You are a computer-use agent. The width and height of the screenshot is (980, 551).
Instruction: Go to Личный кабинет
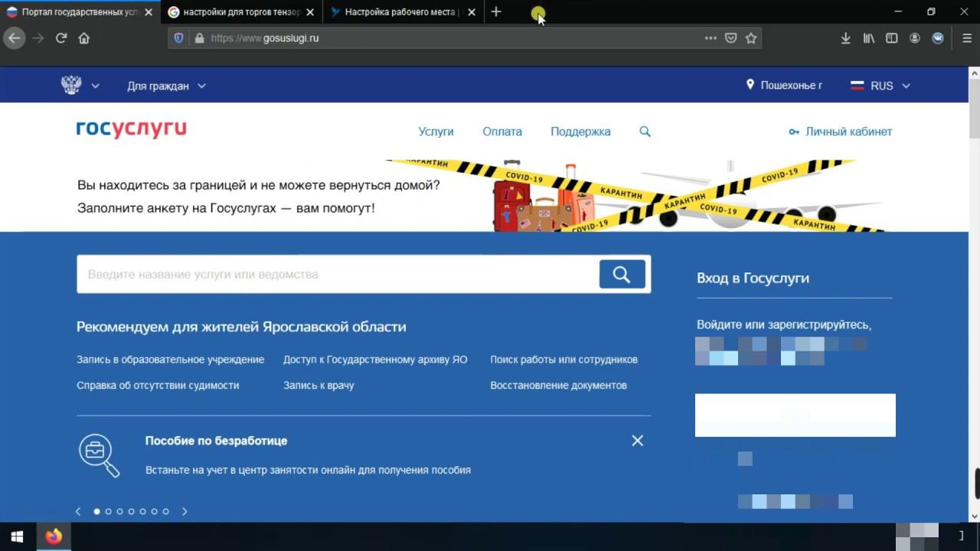click(841, 132)
